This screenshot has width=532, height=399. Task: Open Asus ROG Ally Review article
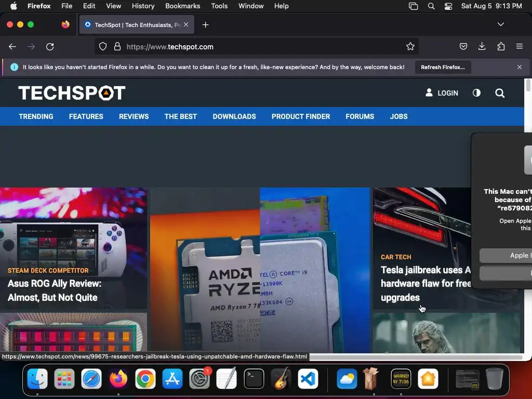tap(55, 290)
